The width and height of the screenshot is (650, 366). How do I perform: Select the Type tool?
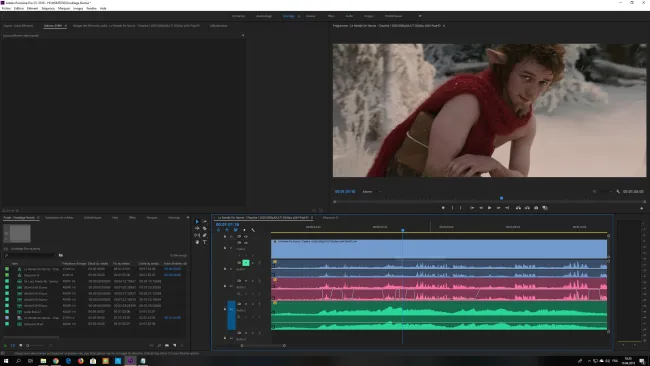[x=205, y=242]
